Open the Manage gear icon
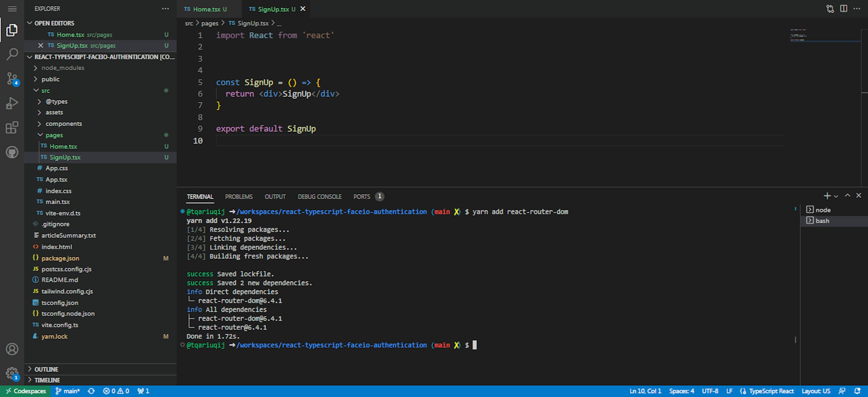This screenshot has width=868, height=397. coord(12,372)
